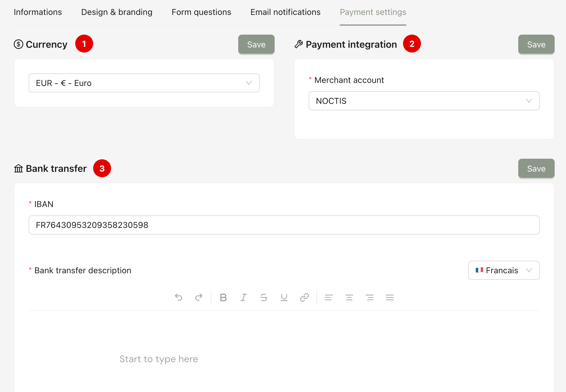Switch to the Form questions tab
The width and height of the screenshot is (566, 392).
(201, 12)
